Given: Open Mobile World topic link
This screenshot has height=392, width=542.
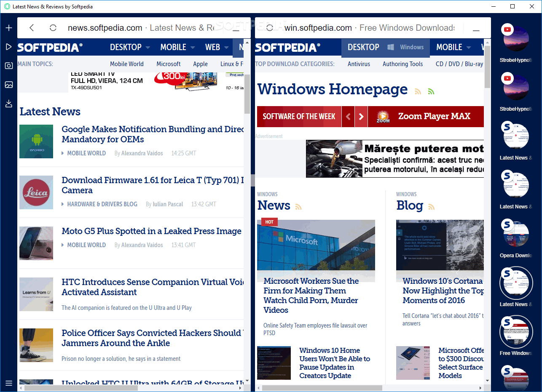Looking at the screenshot, I should point(127,64).
